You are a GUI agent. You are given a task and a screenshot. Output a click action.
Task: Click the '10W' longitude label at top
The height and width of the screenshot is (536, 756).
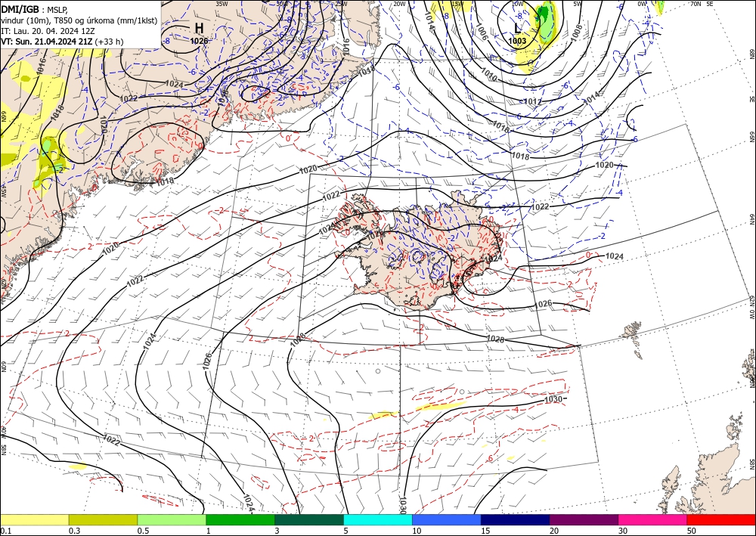tap(517, 4)
